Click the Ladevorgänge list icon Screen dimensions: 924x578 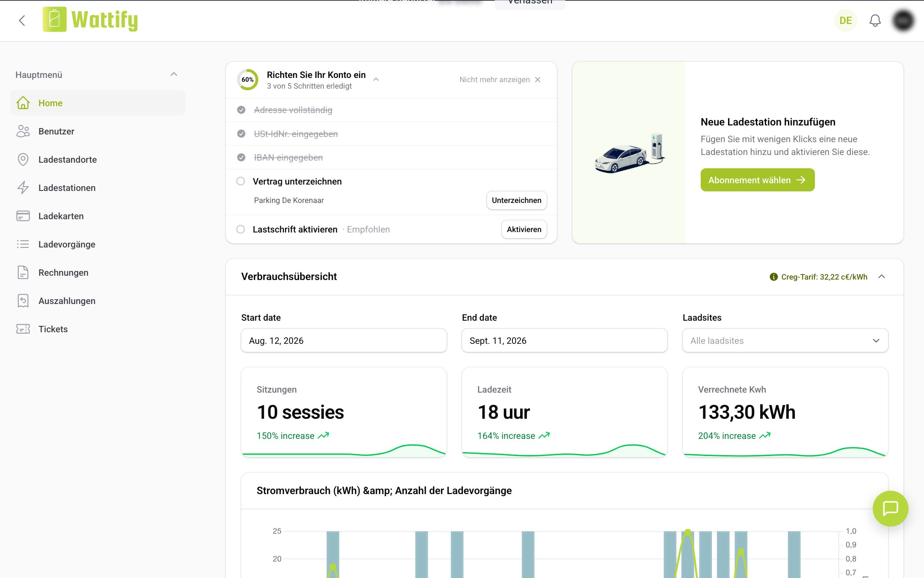(x=23, y=244)
